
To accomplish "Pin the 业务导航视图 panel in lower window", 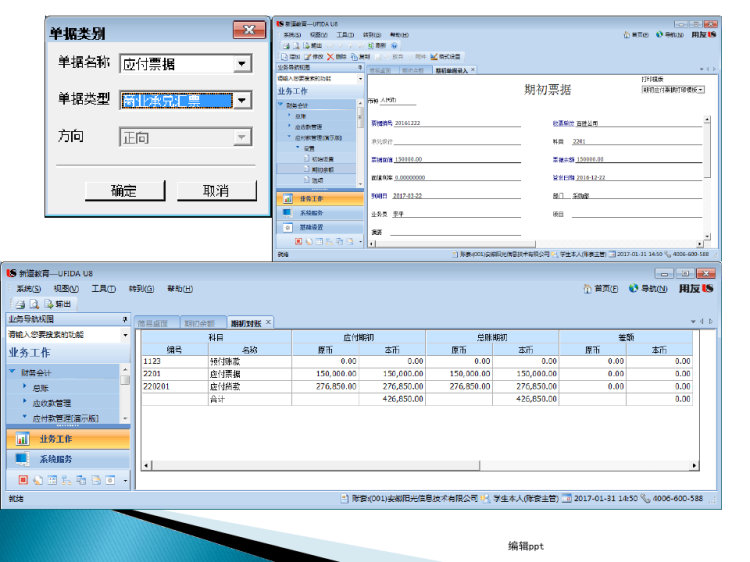I will [125, 319].
